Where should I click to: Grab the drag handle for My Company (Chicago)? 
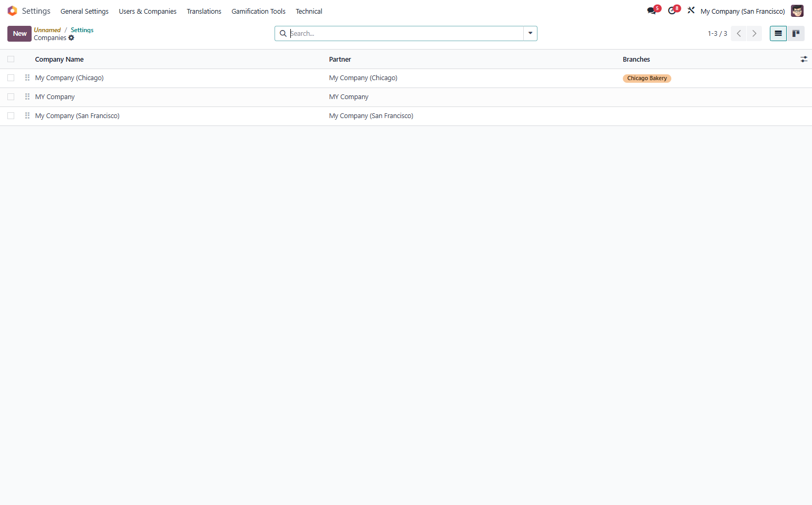[27, 78]
